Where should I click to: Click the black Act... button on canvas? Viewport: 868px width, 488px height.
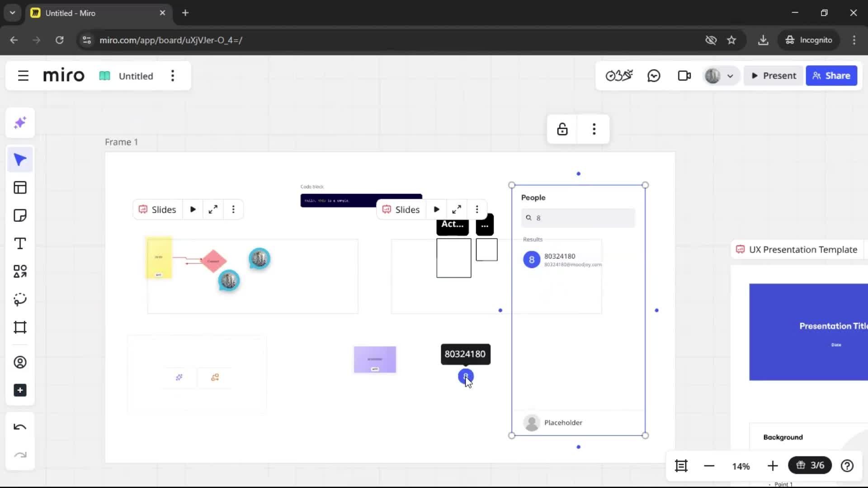pyautogui.click(x=453, y=225)
